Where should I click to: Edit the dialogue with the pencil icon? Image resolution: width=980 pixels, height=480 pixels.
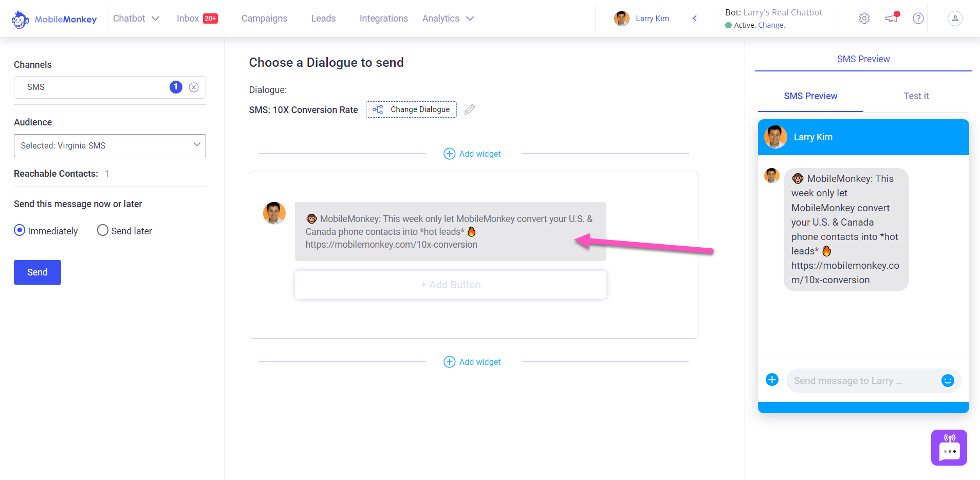click(469, 109)
